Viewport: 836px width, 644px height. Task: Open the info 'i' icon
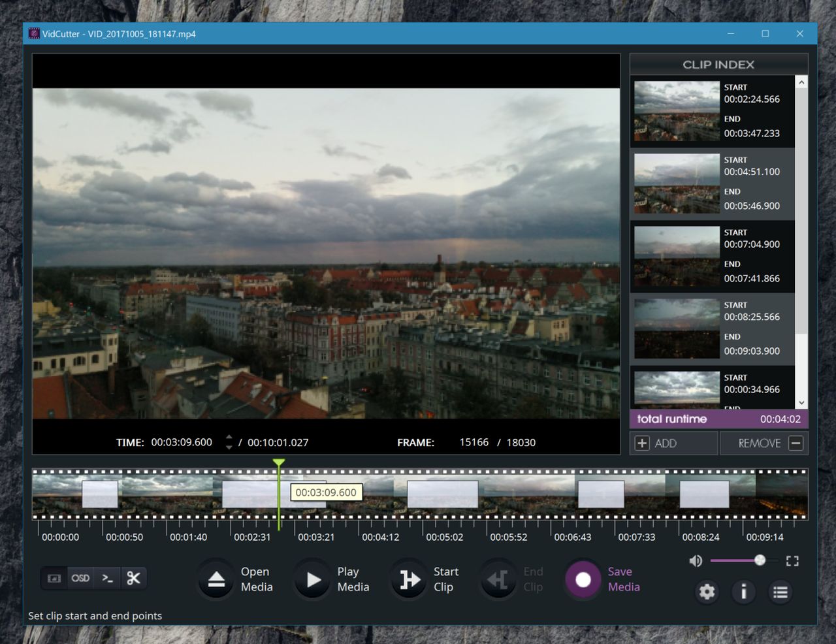click(x=743, y=592)
